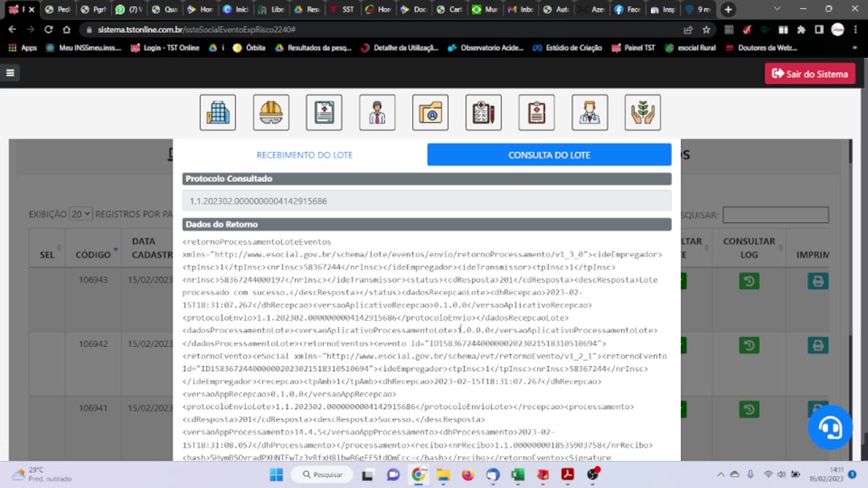Consult log for record 106941

point(749,409)
